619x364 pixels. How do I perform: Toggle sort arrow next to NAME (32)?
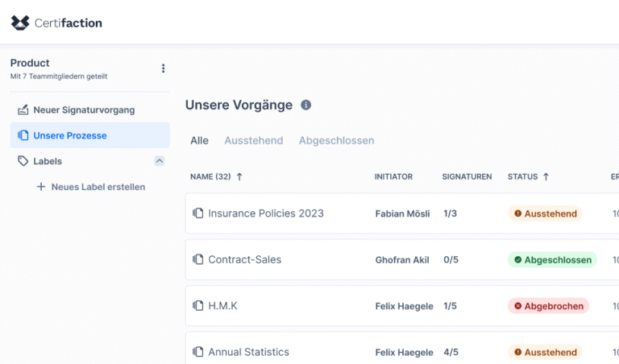[239, 176]
